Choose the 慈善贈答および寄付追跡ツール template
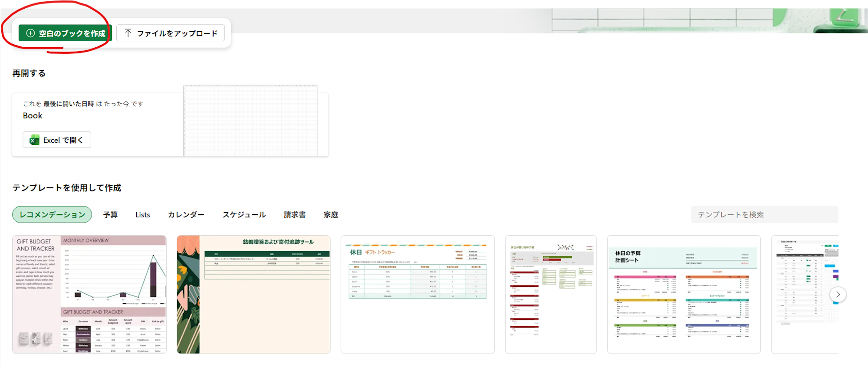Viewport: 868px width, 367px height. tap(253, 295)
